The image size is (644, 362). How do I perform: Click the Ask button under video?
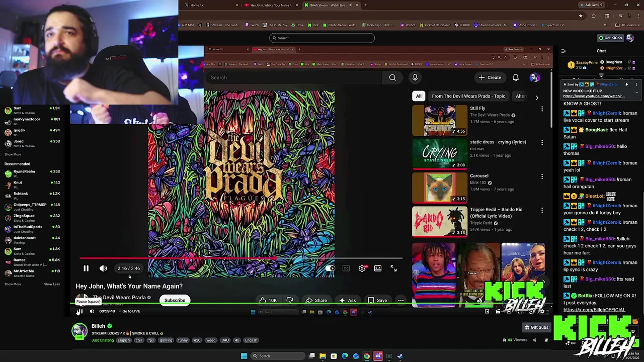point(348,301)
